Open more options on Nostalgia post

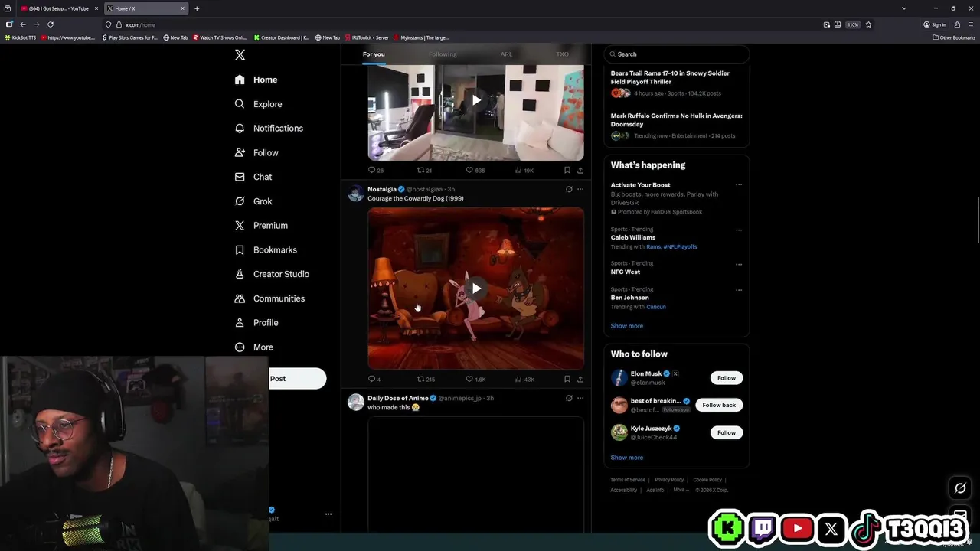pyautogui.click(x=580, y=189)
